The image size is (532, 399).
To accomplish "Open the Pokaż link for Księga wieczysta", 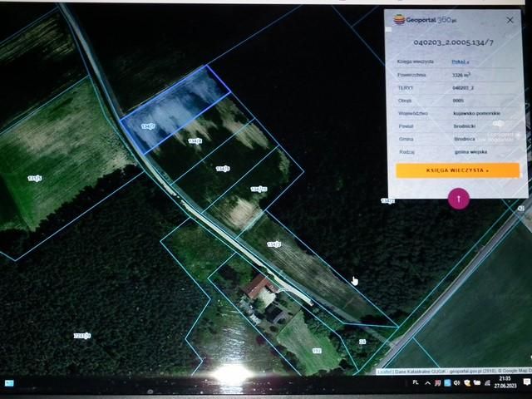I will click(x=460, y=62).
